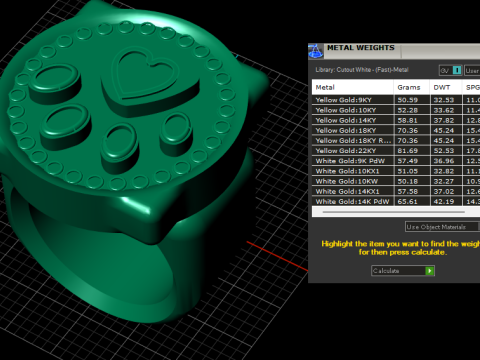Viewport: 480px width, 360px height.
Task: Click DWT value 32.82
Action: pos(444,171)
